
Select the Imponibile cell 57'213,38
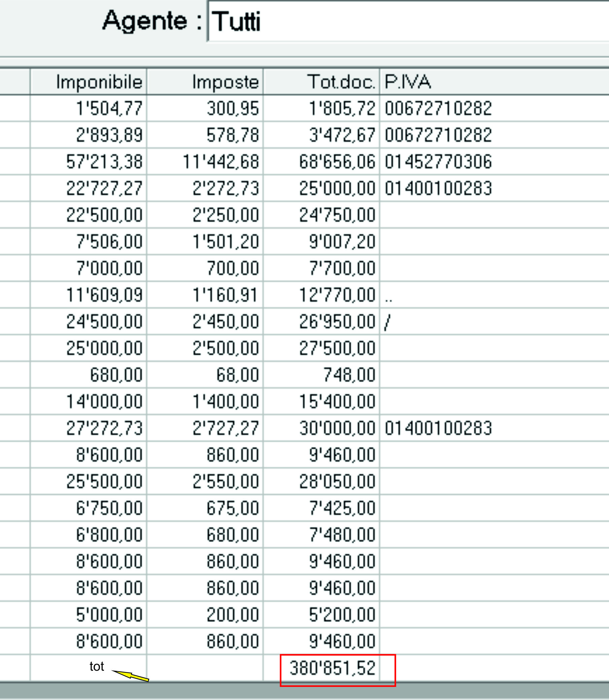pos(104,161)
